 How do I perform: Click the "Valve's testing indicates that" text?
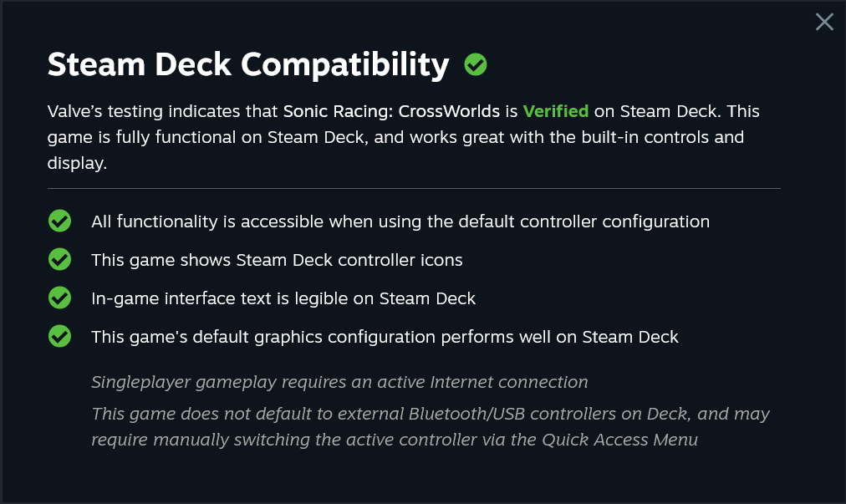[163, 111]
